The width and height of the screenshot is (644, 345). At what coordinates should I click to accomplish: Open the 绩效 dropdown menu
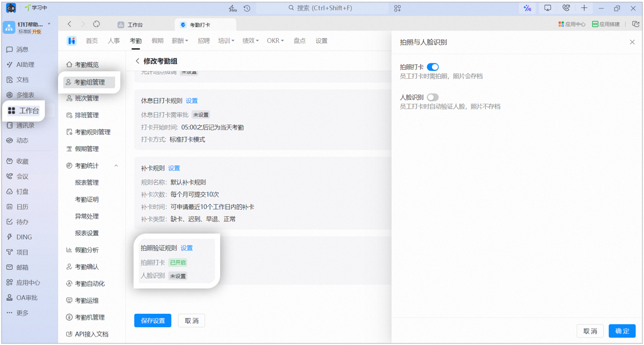250,41
